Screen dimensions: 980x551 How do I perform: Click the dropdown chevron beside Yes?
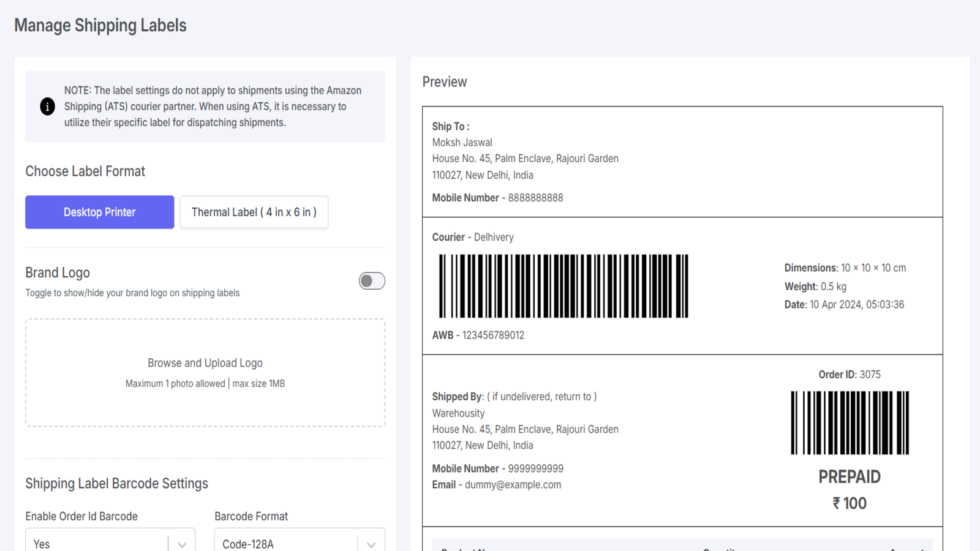point(181,543)
